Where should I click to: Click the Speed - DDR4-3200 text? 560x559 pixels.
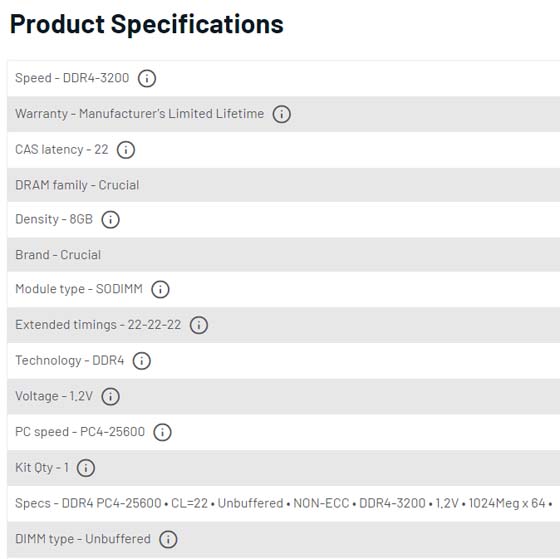point(72,78)
